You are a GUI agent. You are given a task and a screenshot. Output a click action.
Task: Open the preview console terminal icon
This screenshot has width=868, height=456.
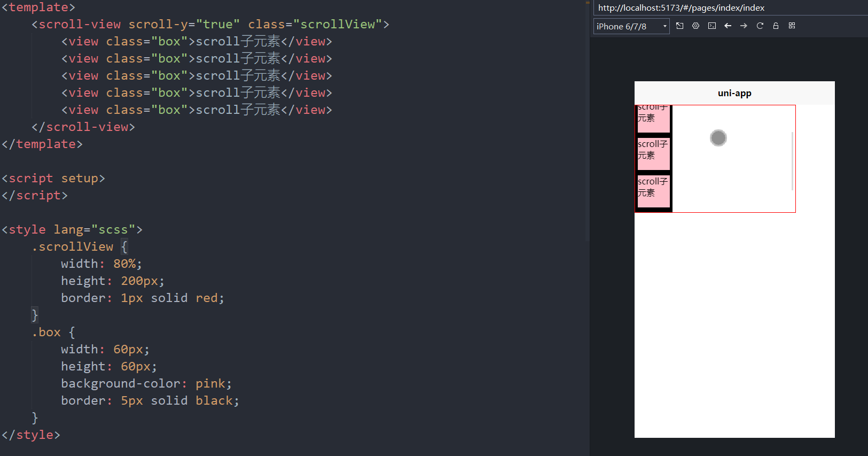(712, 26)
